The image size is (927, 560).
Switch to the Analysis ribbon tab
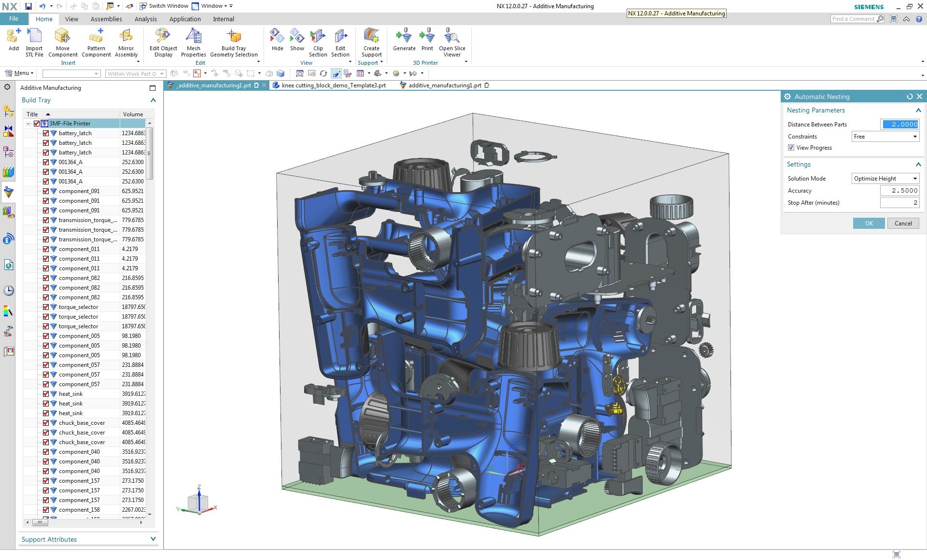tap(145, 19)
